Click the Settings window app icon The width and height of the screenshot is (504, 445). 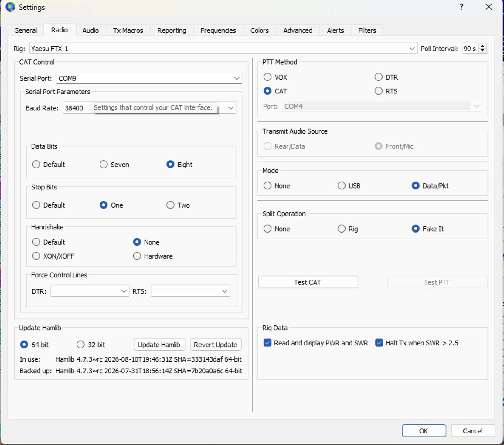coord(10,7)
